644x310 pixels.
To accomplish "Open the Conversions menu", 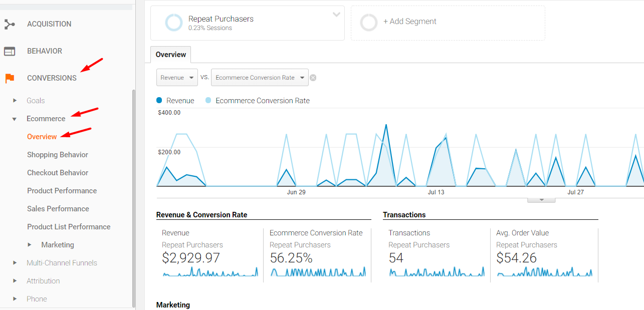I will (52, 78).
